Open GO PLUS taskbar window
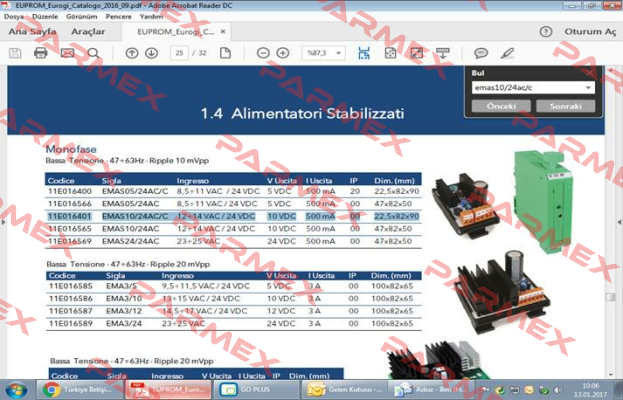This screenshot has width=623, height=400. click(254, 390)
